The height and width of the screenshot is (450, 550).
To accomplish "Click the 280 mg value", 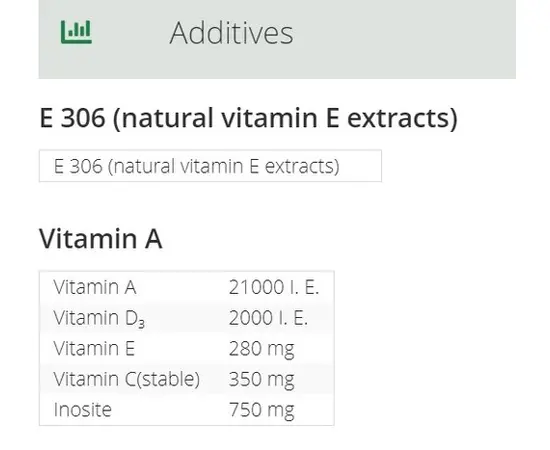I will click(261, 349).
